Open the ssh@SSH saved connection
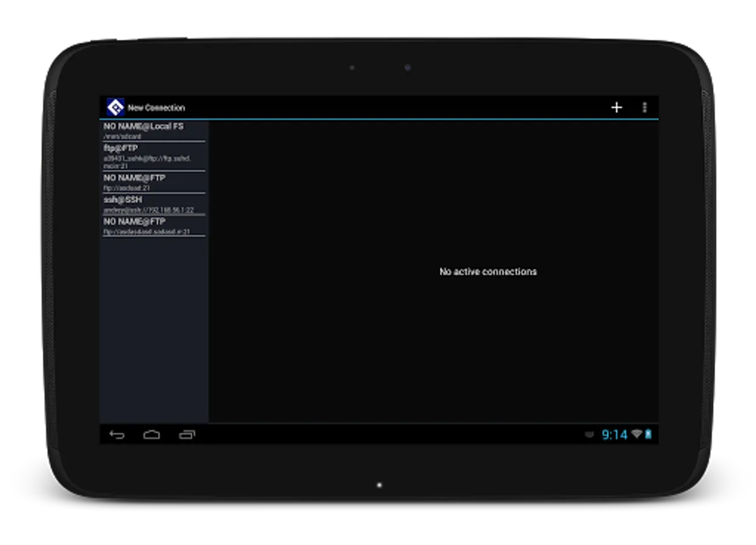The image size is (756, 545). point(154,204)
